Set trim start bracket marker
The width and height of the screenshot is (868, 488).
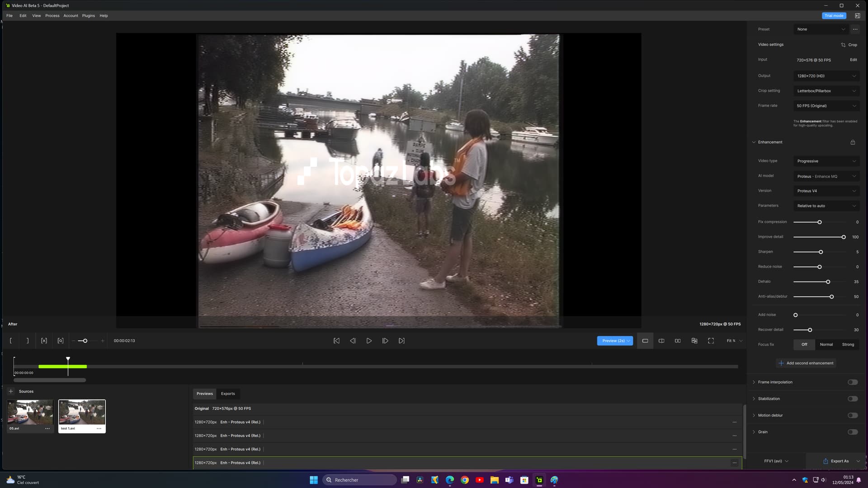[x=11, y=341]
